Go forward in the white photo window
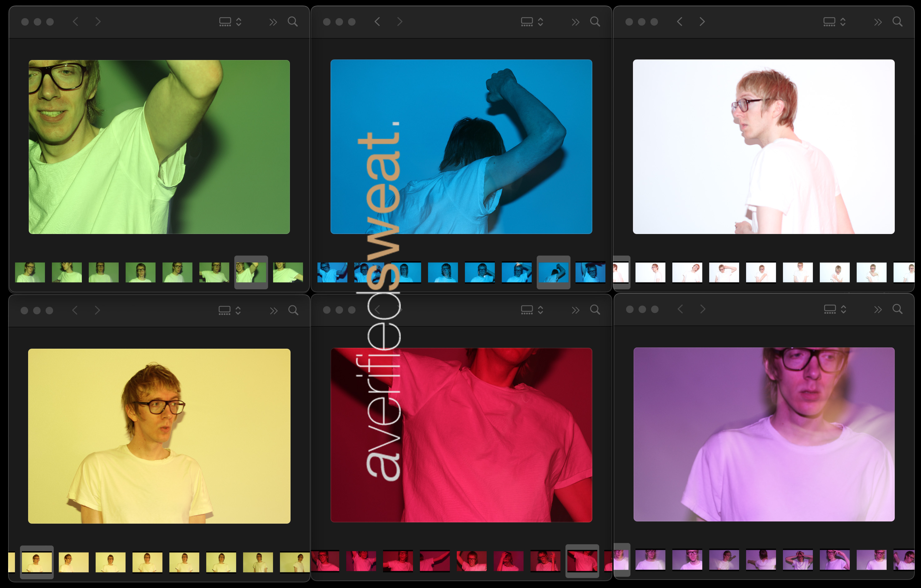Screen dimensions: 921x588 [702, 22]
